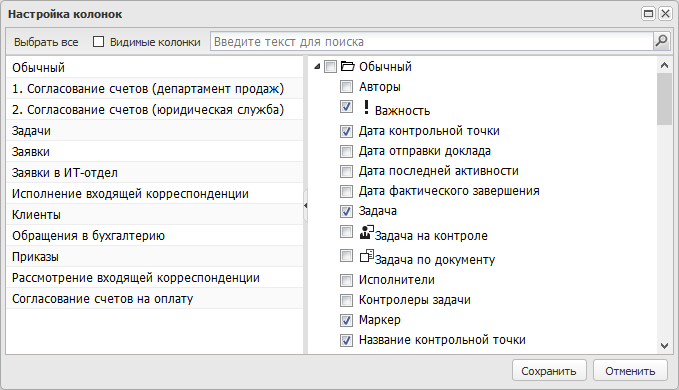
Task: Select Заявки in the left list
Action: point(155,151)
